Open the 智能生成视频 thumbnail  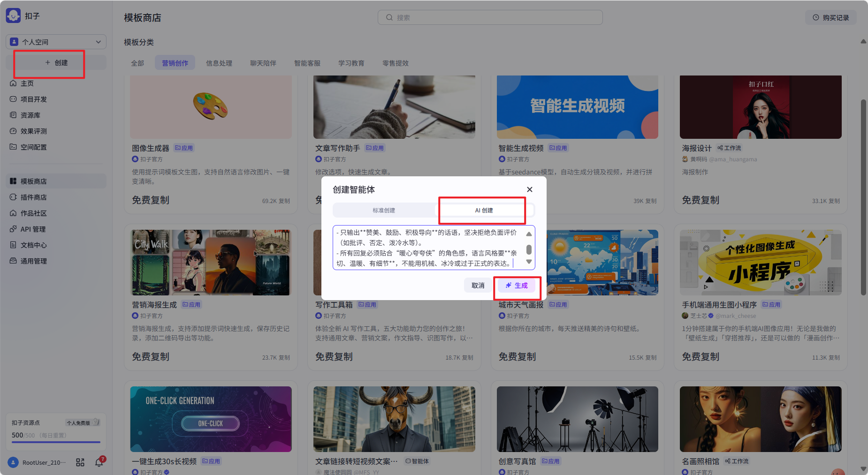pos(578,107)
